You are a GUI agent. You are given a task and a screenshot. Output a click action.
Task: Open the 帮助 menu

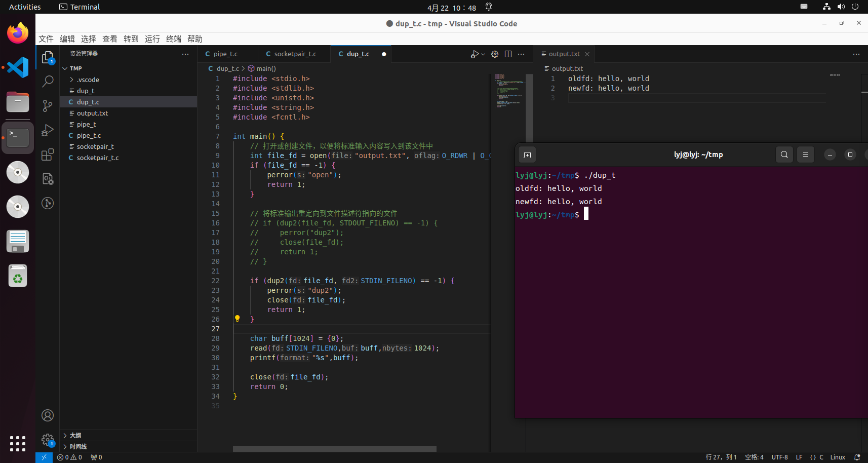coord(195,39)
